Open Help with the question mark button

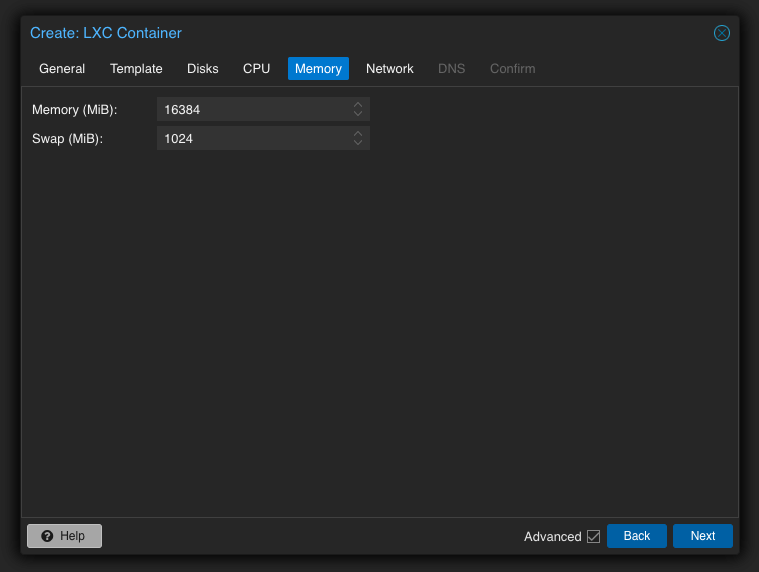[x=64, y=536]
